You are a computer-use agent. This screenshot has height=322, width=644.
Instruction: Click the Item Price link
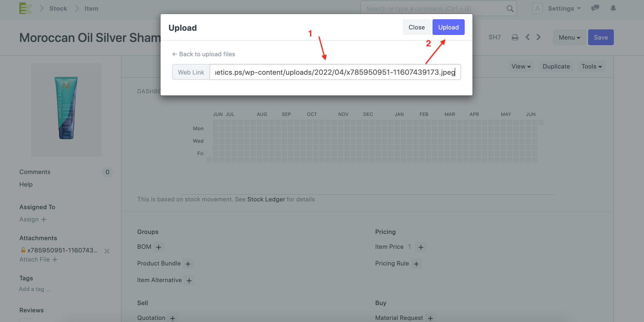click(x=389, y=247)
